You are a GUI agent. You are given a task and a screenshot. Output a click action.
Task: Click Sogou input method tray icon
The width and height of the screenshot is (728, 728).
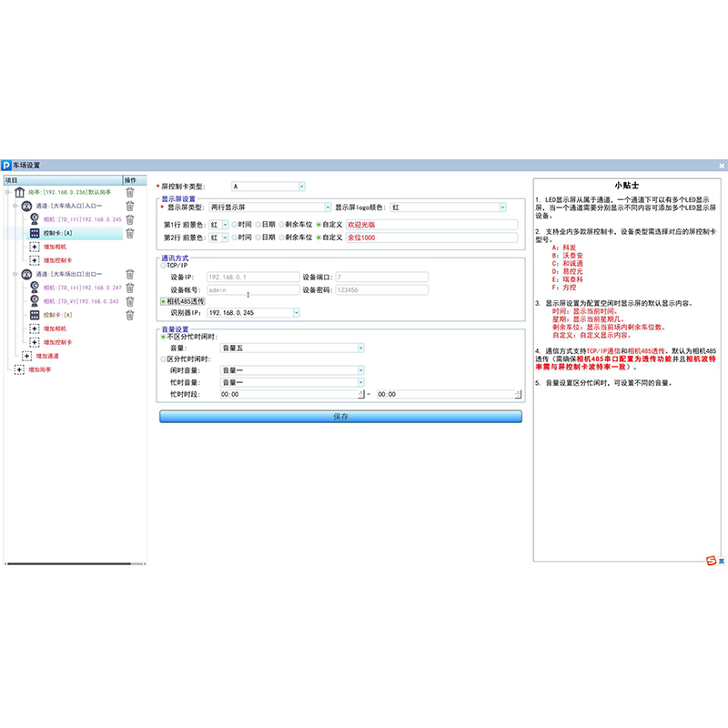(x=711, y=561)
